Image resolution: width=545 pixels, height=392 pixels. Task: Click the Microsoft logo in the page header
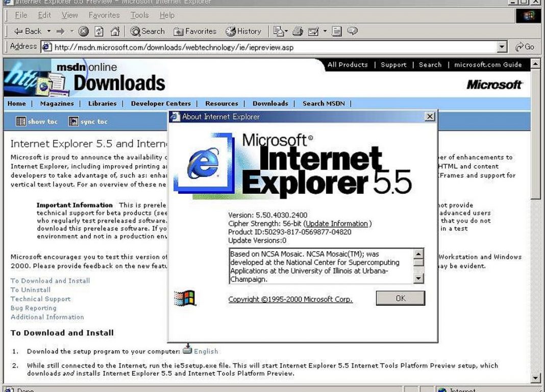494,85
